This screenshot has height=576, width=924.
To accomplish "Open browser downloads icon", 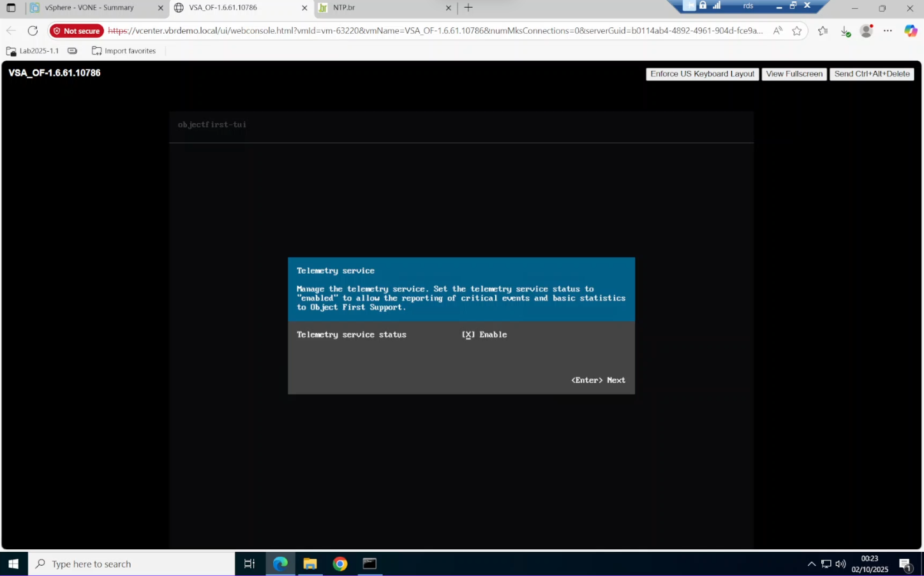I will point(845,31).
